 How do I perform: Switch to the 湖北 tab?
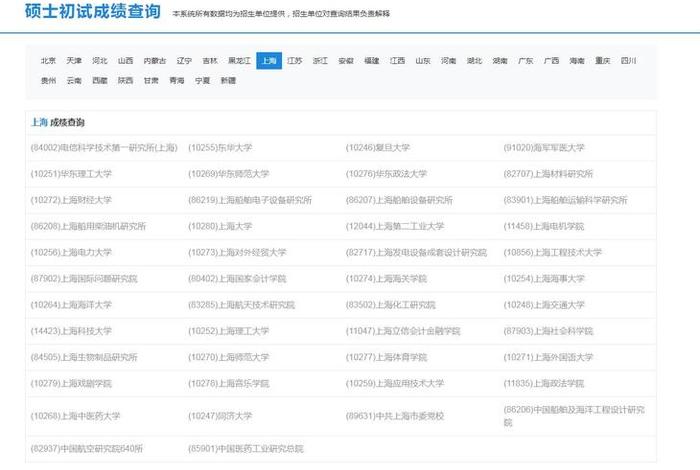point(474,61)
